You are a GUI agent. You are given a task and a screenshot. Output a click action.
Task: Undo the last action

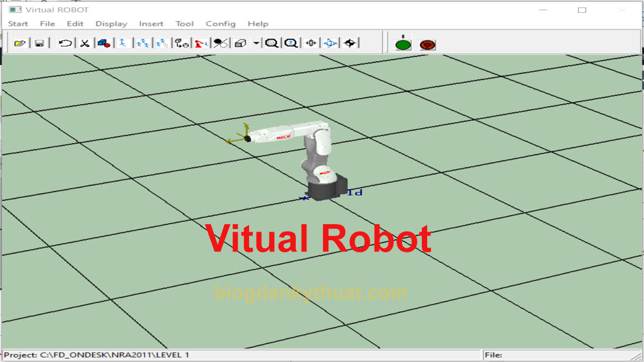[x=64, y=43]
